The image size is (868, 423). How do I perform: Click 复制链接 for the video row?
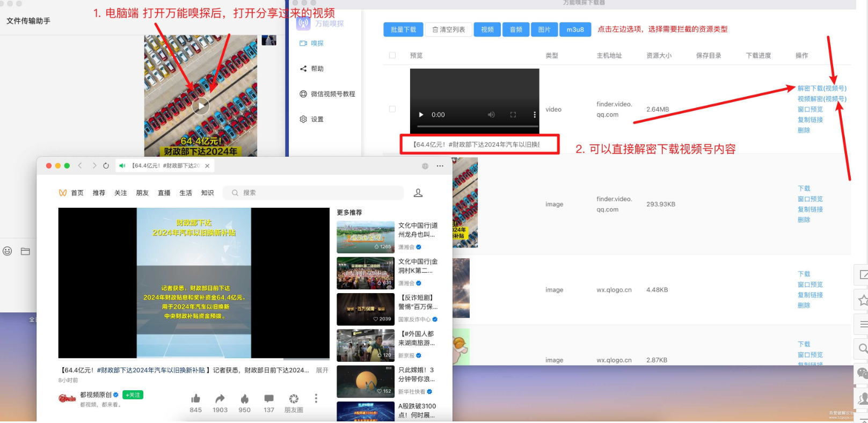[810, 120]
